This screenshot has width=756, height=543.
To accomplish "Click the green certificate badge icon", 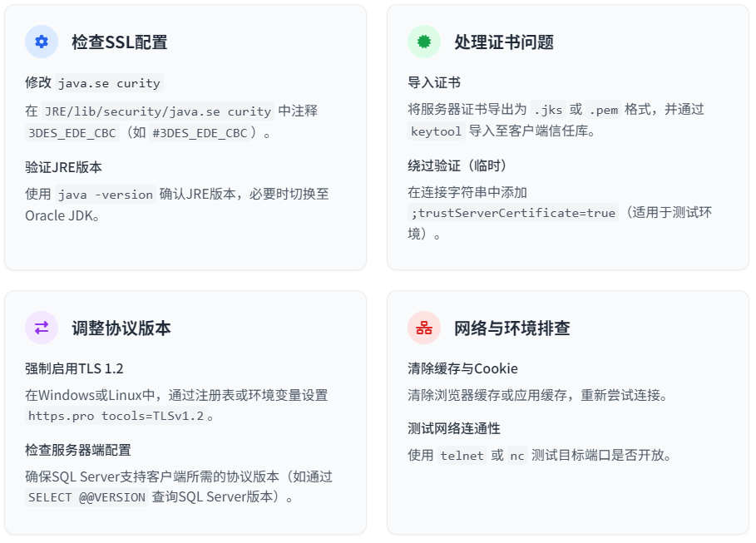I will [424, 42].
